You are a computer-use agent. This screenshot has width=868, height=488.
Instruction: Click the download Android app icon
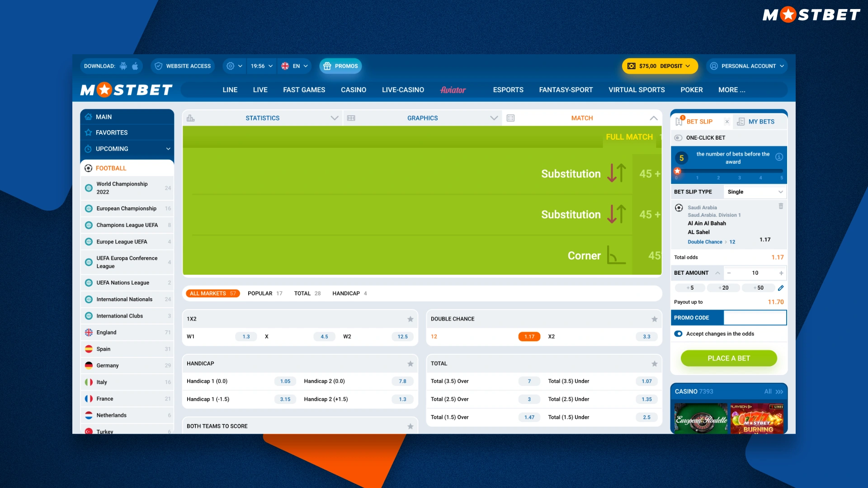[123, 66]
